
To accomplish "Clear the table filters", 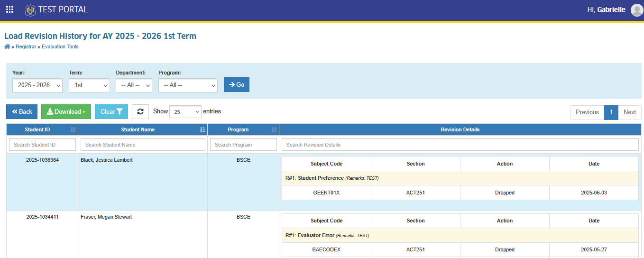I will coord(111,111).
